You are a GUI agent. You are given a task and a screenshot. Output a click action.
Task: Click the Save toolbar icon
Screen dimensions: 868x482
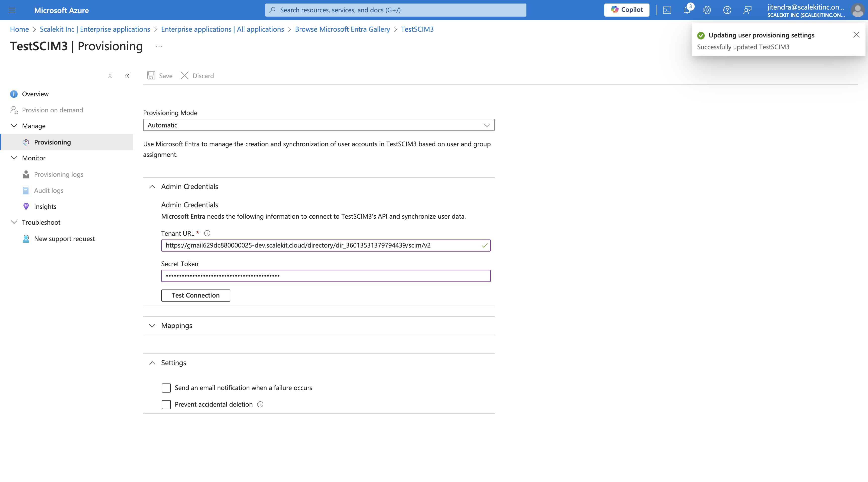[x=151, y=75]
